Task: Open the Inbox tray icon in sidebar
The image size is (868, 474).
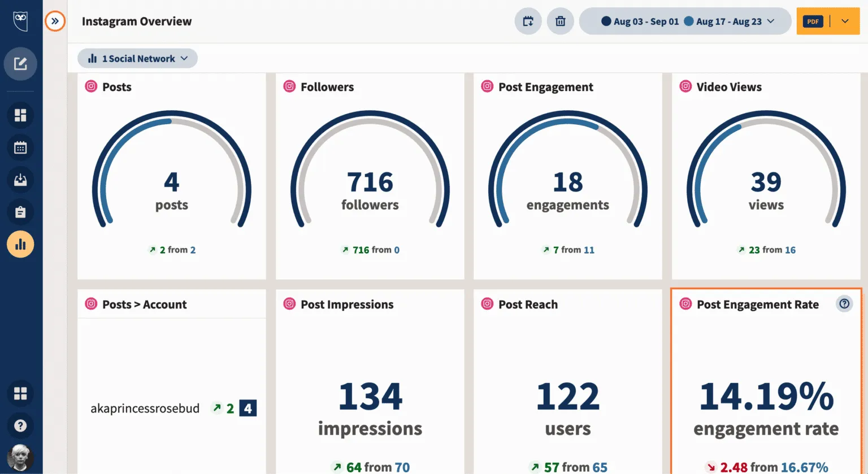Action: click(20, 180)
